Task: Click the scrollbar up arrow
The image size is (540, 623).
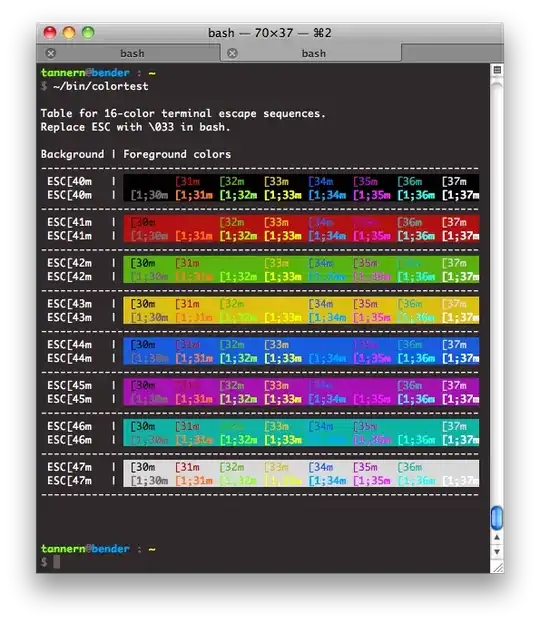Action: coord(497,537)
